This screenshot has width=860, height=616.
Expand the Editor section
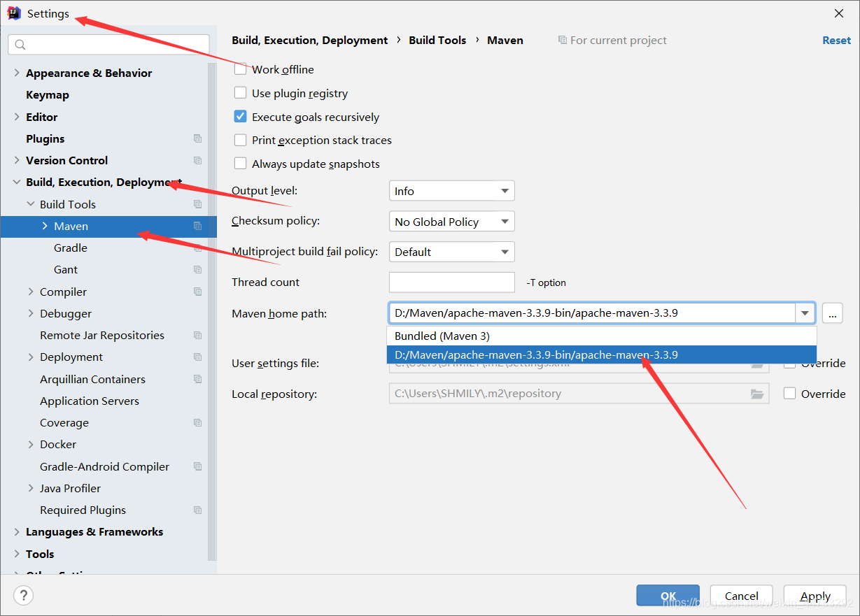click(17, 117)
